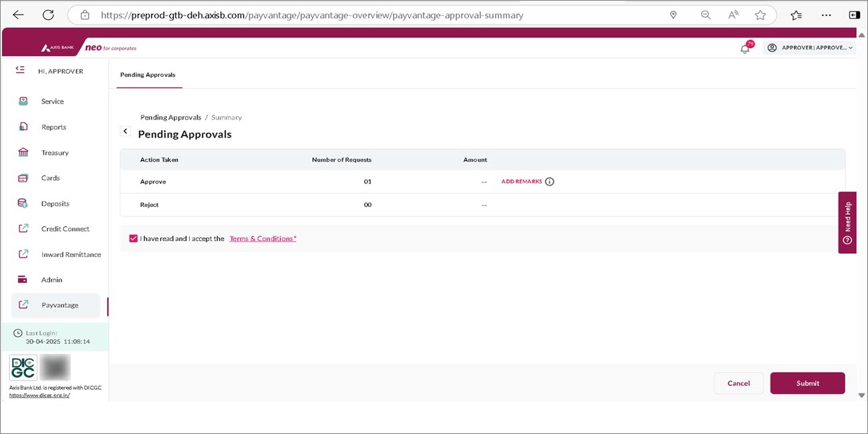Open the Credit Connect external link icon

point(23,228)
